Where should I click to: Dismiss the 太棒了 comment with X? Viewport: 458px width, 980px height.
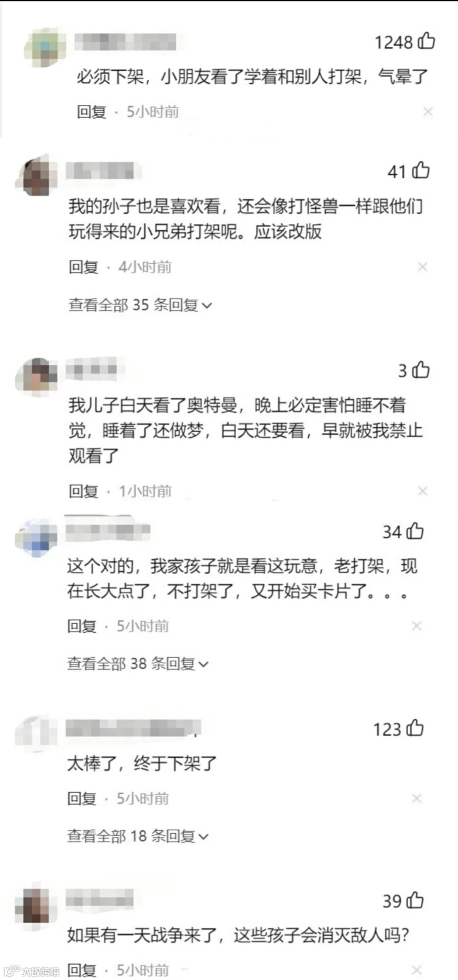(416, 799)
